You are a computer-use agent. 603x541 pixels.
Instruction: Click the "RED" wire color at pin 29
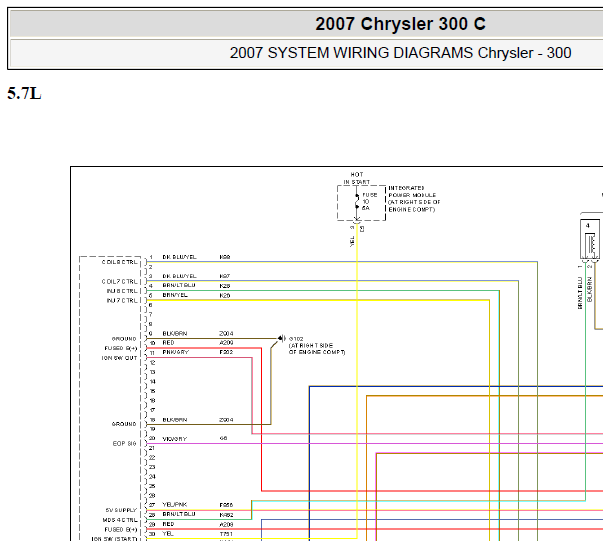[x=168, y=524]
